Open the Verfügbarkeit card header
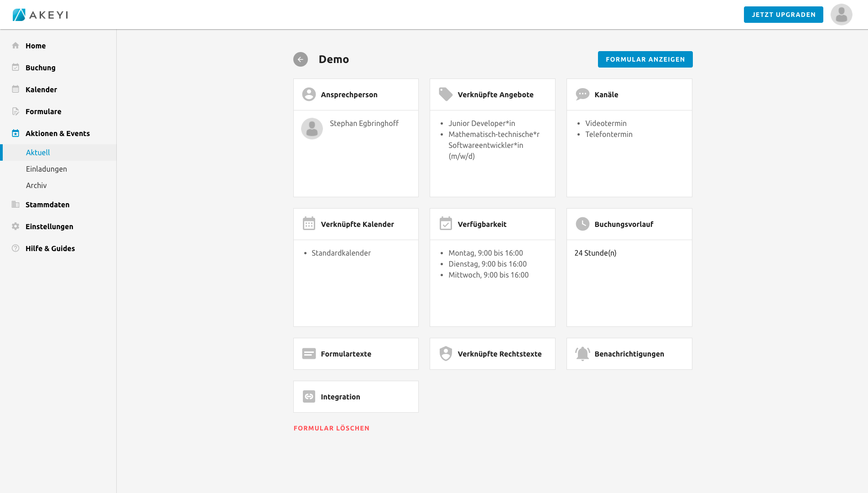 pyautogui.click(x=492, y=224)
